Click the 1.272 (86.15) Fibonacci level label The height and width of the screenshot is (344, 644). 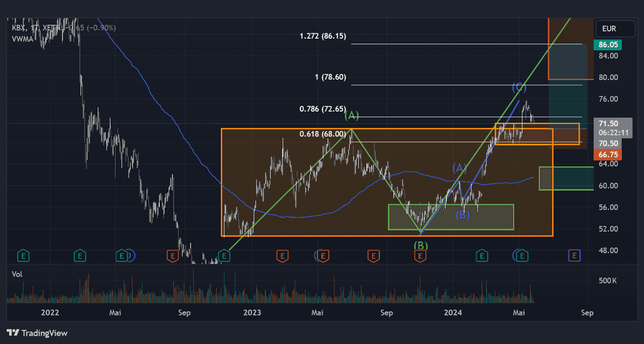pyautogui.click(x=323, y=36)
